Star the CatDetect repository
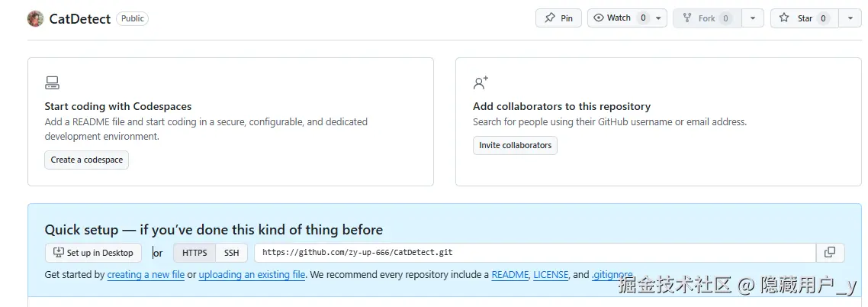 804,18
